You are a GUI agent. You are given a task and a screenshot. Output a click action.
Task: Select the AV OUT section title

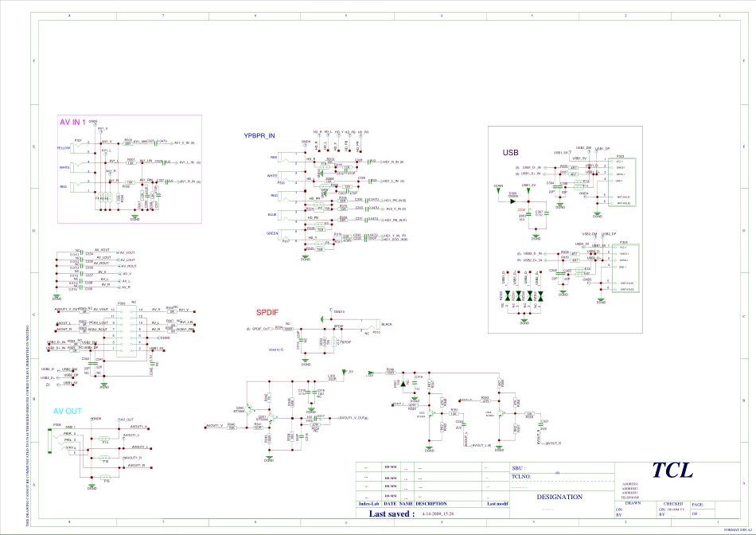[x=68, y=412]
